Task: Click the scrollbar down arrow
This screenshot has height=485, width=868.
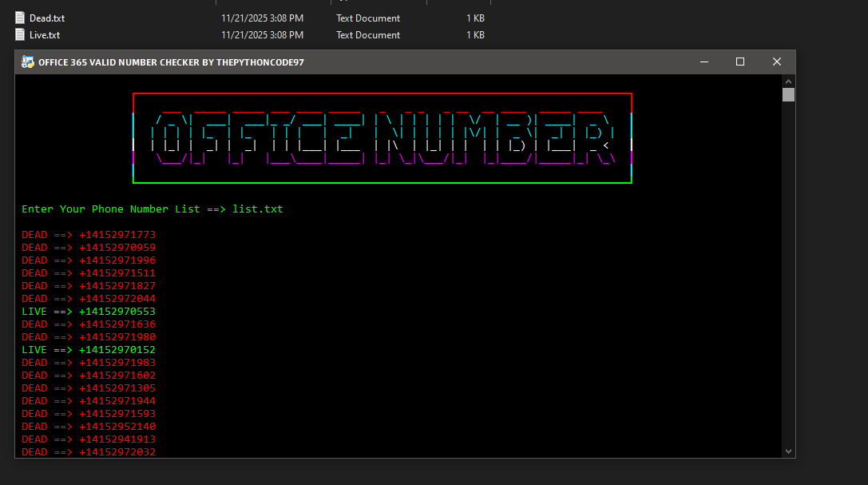Action: 788,450
